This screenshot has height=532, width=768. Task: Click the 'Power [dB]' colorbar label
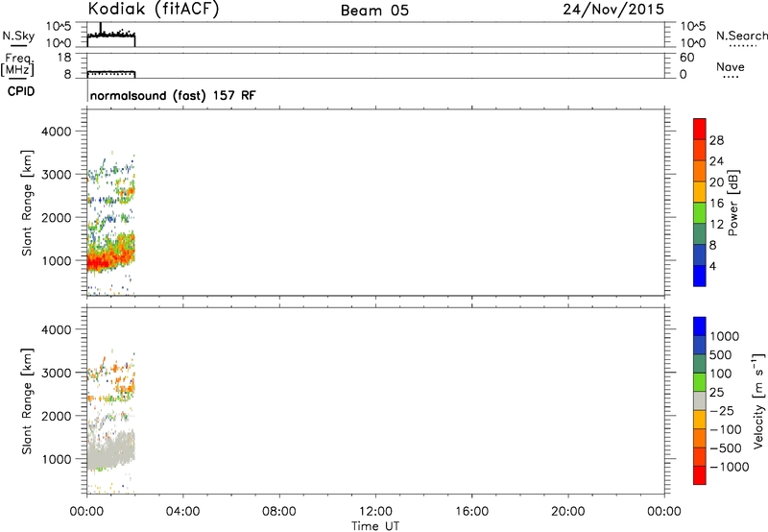coord(732,203)
